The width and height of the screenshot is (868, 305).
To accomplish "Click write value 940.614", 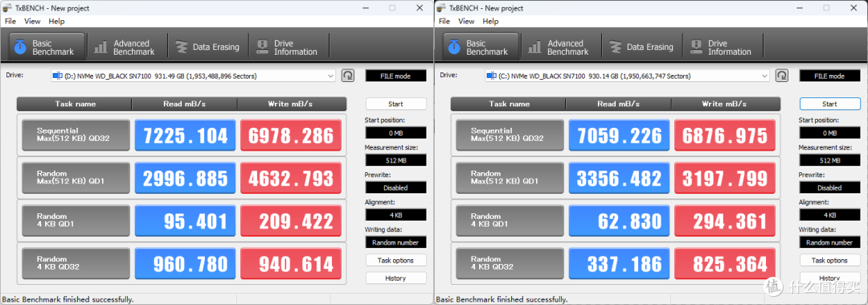I will (291, 263).
